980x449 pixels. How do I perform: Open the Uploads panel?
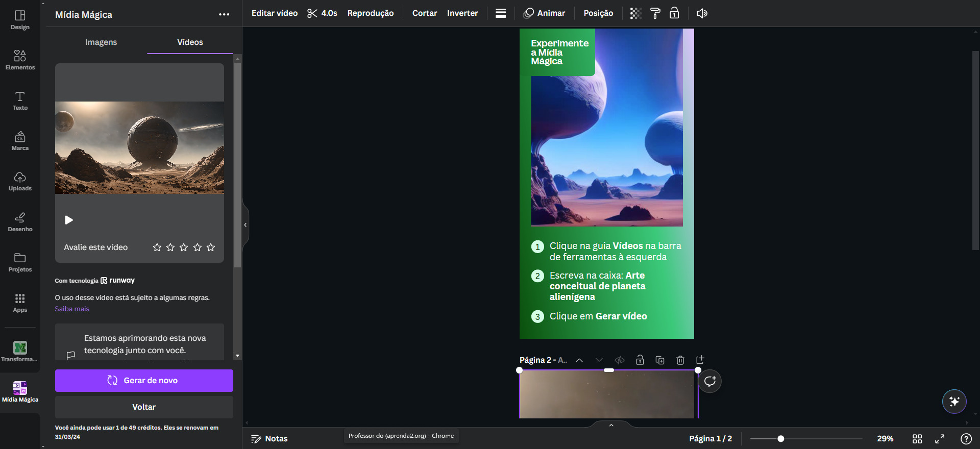pyautogui.click(x=20, y=181)
